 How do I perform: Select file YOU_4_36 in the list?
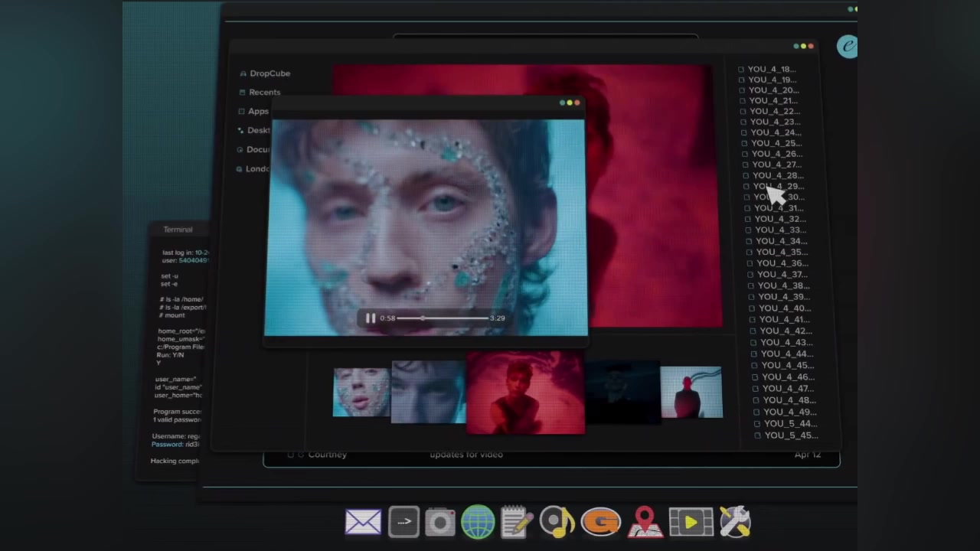coord(782,263)
